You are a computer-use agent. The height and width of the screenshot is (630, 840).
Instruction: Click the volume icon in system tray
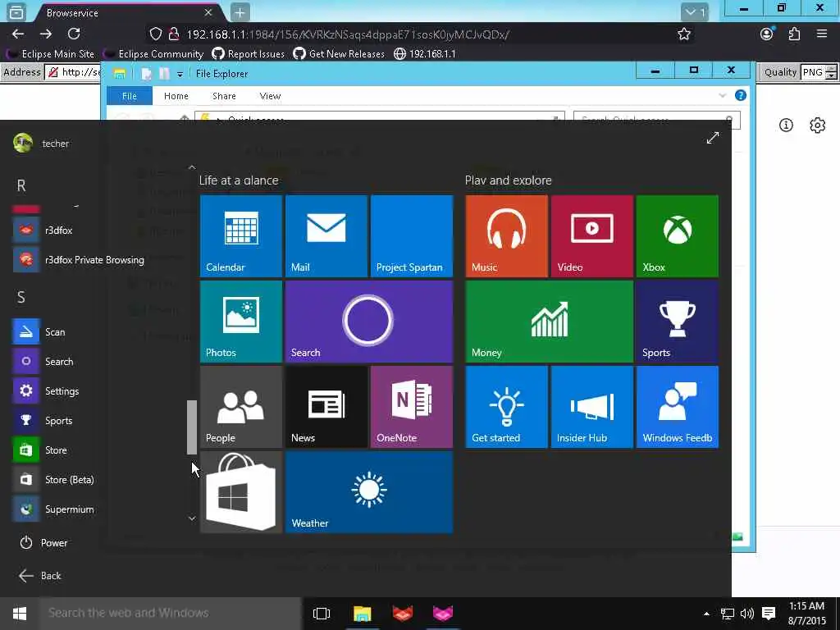(746, 614)
